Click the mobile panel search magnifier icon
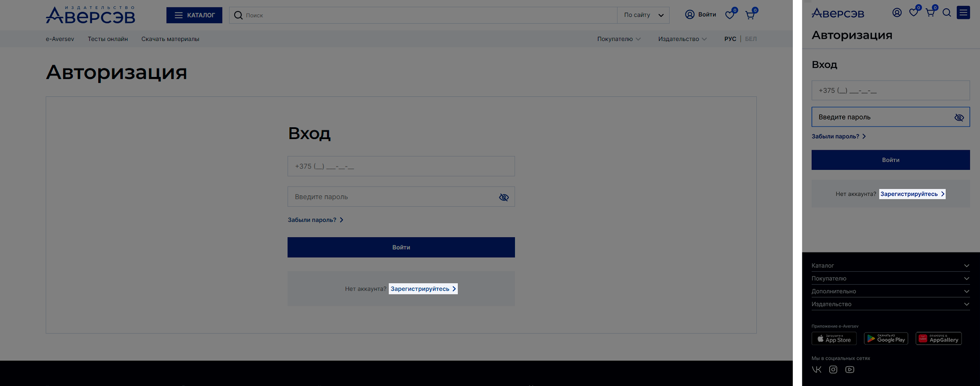Screen dimensions: 980x386 (946, 13)
